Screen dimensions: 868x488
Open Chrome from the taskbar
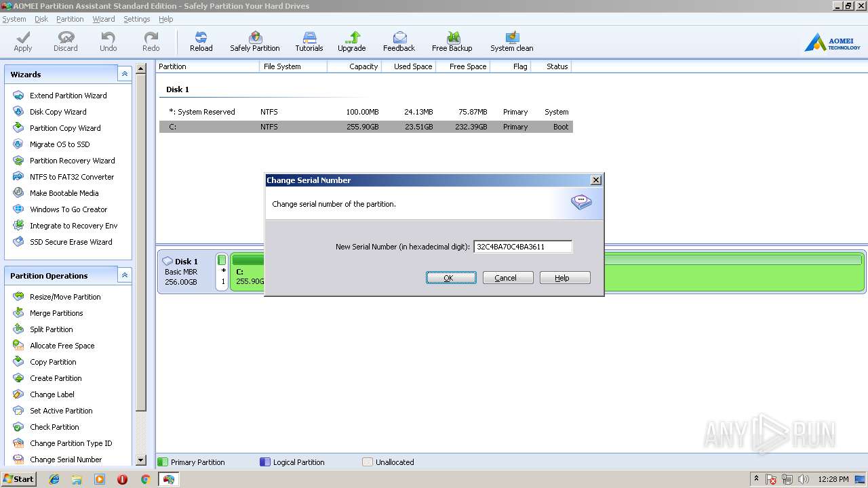click(145, 479)
